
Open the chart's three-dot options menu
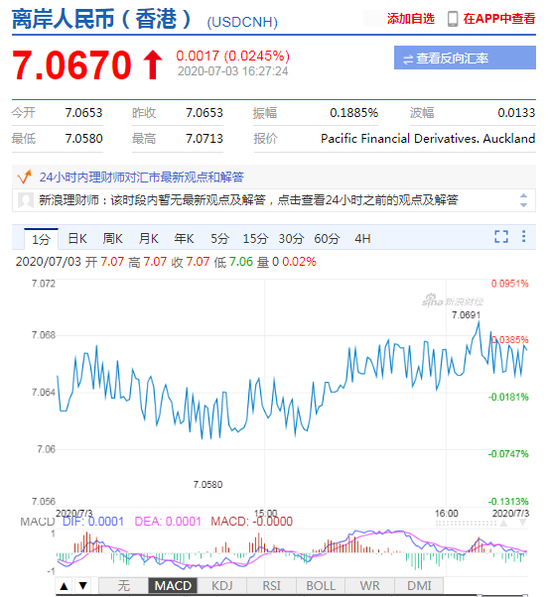[524, 236]
